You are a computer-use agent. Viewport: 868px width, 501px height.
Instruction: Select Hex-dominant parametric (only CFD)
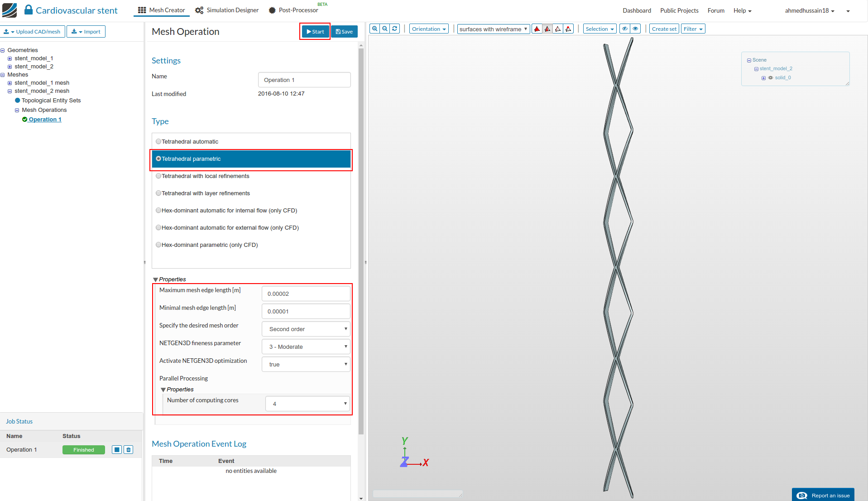(251, 245)
